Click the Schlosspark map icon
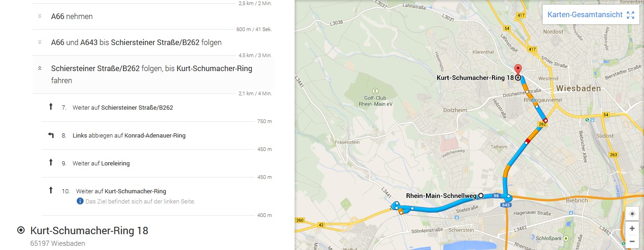Image resolution: width=644 pixels, height=250 pixels. 565,238
